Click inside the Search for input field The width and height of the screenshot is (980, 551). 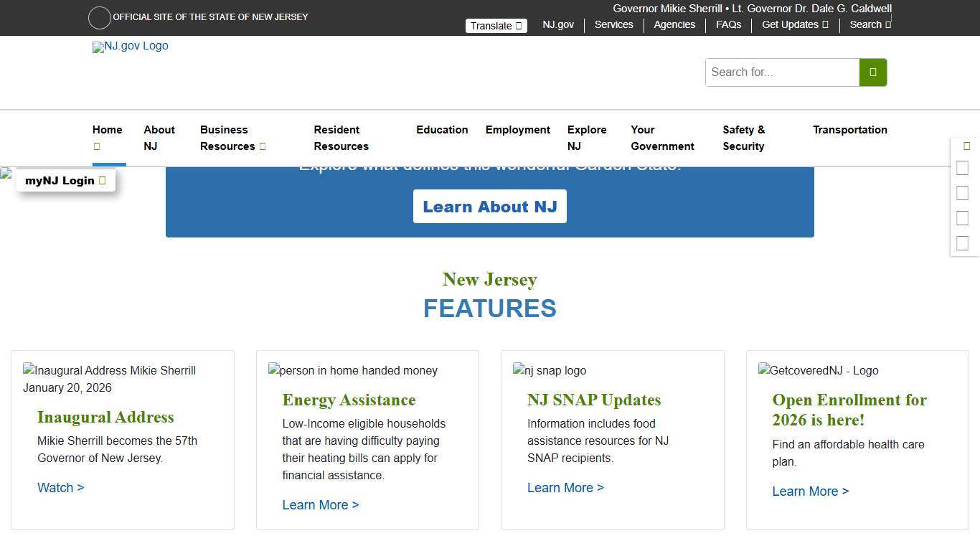[782, 72]
